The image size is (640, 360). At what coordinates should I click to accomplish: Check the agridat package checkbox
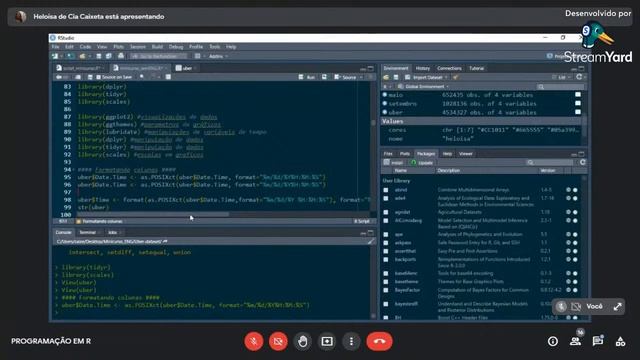coord(386,212)
